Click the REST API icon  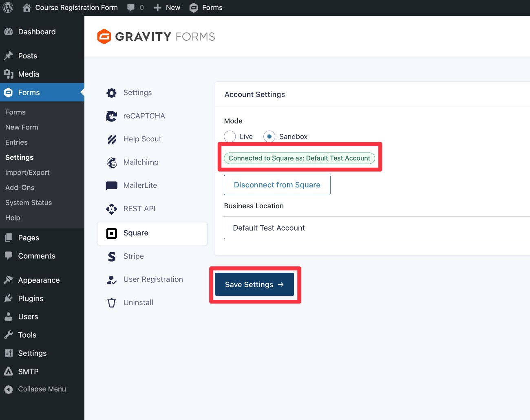111,209
